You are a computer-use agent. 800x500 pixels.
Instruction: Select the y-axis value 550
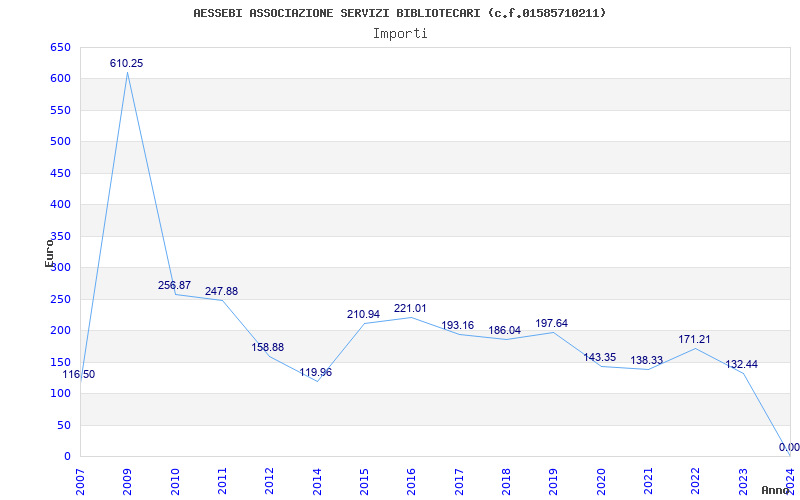pos(60,110)
